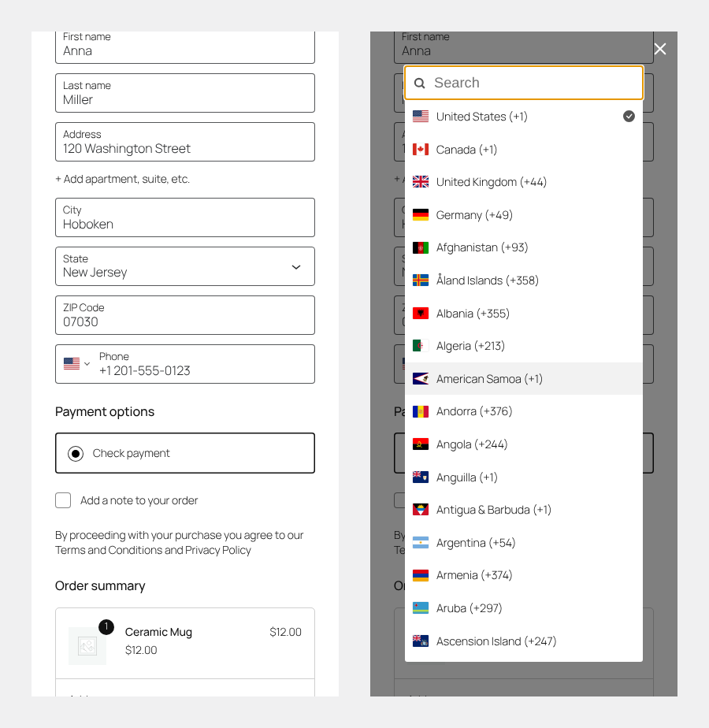
Task: Click the Ceramic Mug placeholder image
Action: tap(87, 646)
